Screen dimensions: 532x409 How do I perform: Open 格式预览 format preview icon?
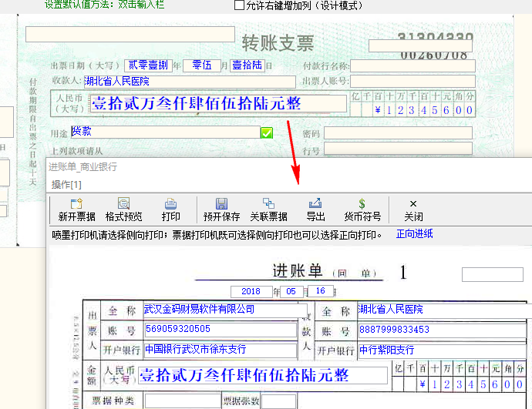tap(123, 210)
